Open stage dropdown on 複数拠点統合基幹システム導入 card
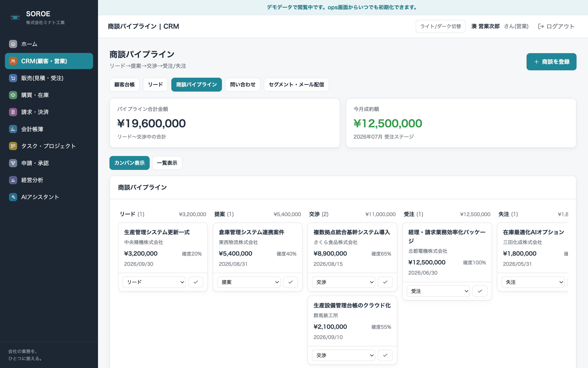 [x=344, y=282]
